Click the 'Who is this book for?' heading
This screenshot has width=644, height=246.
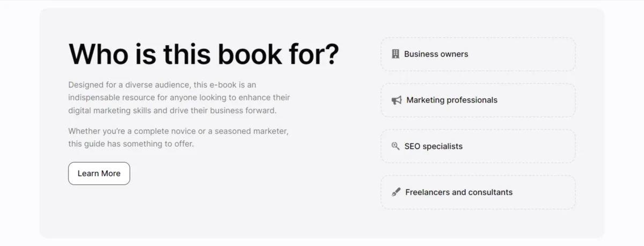(203, 54)
